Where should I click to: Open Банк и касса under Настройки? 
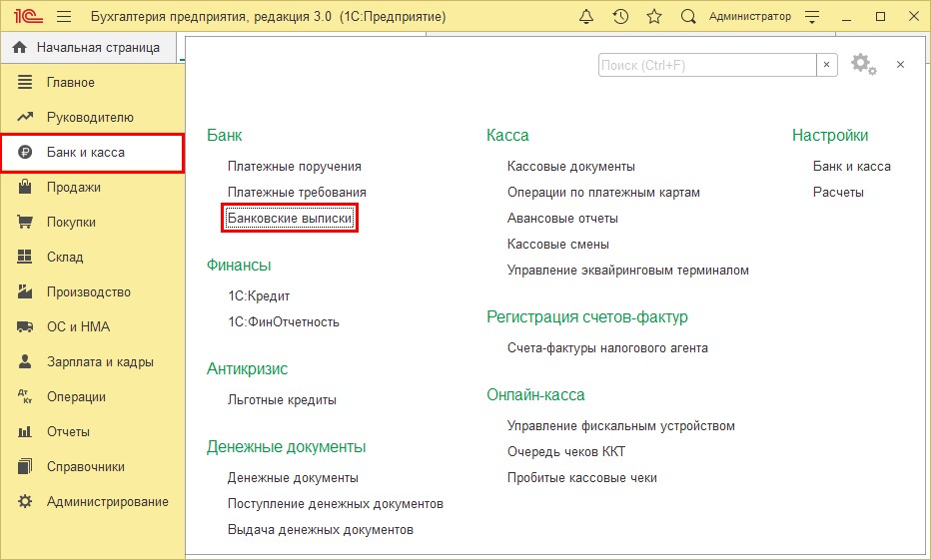pyautogui.click(x=852, y=167)
